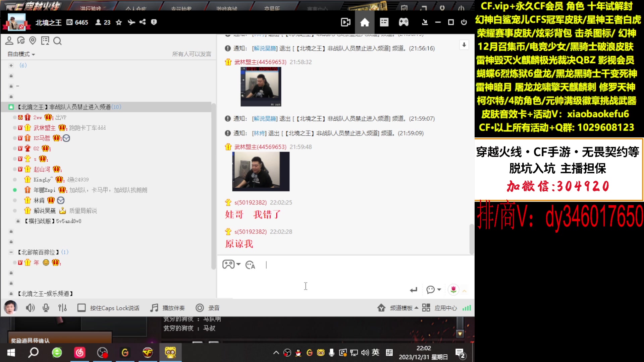
Task: Click the 按住Caps Lock说话 option
Action: tap(108, 308)
